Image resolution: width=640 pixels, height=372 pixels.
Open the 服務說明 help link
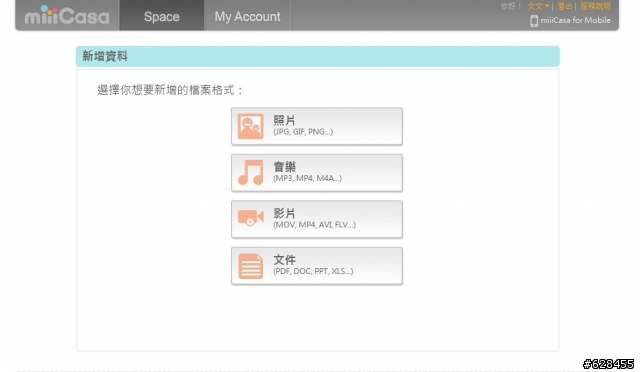coord(595,6)
